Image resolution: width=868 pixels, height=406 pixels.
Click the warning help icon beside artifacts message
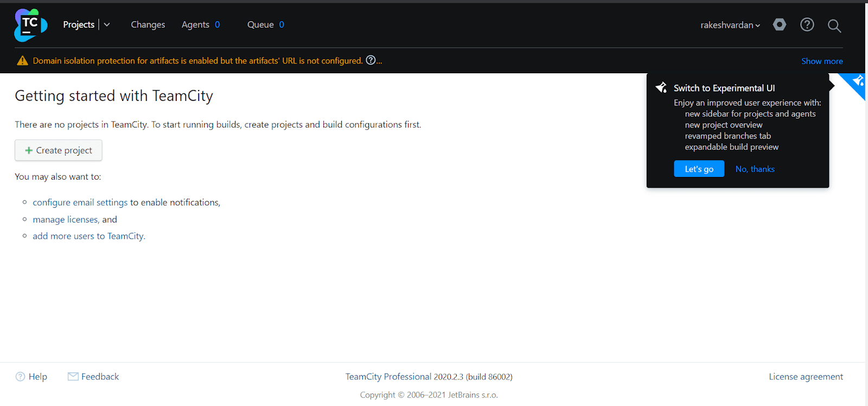[x=371, y=60]
